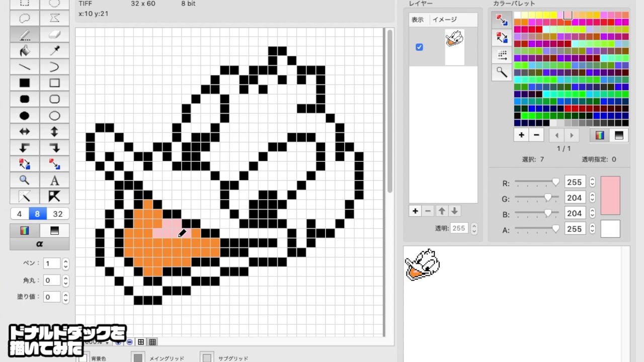Adjust the layer transparency (透明) stepper

(x=473, y=228)
